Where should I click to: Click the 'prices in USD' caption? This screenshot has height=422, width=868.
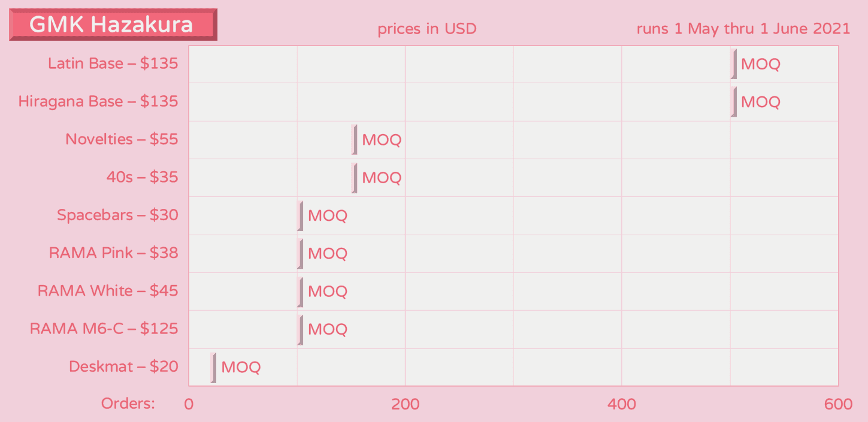427,29
